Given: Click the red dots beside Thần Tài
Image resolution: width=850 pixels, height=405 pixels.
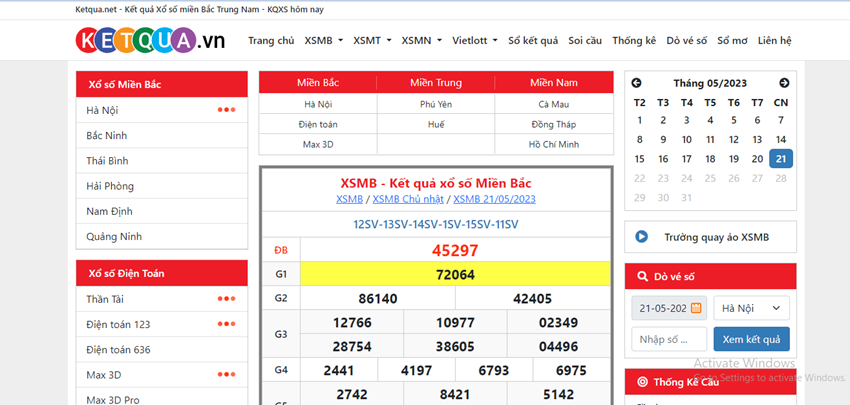Looking at the screenshot, I should 227,299.
